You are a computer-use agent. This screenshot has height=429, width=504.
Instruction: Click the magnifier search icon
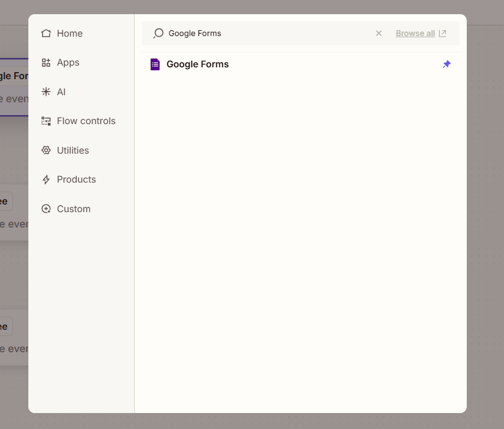pyautogui.click(x=158, y=34)
